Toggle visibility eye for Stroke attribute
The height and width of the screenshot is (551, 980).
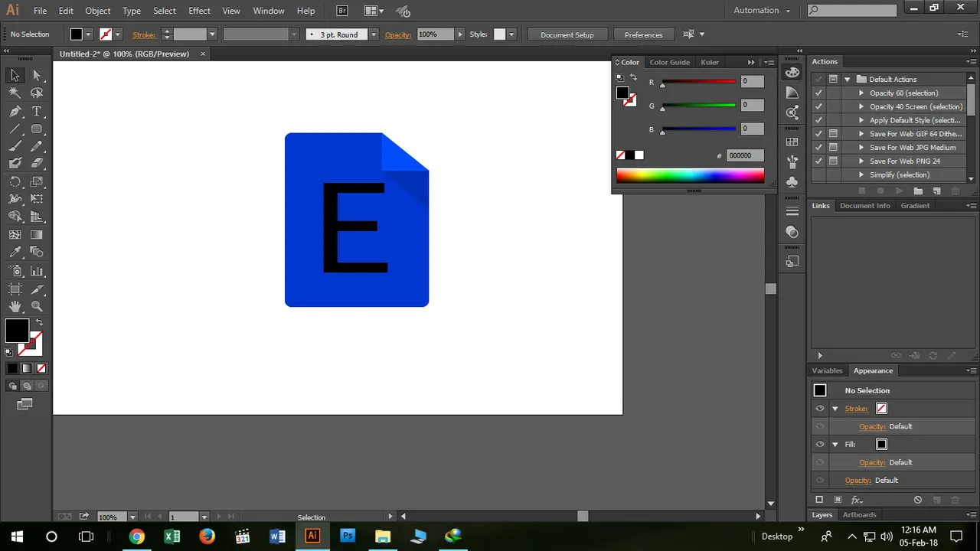819,409
